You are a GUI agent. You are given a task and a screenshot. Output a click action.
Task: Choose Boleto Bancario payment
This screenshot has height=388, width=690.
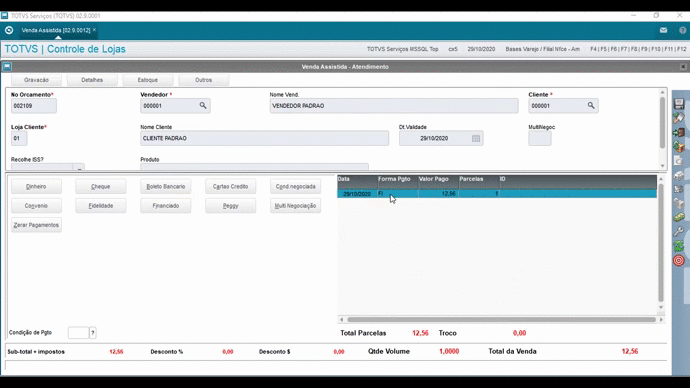[165, 187]
